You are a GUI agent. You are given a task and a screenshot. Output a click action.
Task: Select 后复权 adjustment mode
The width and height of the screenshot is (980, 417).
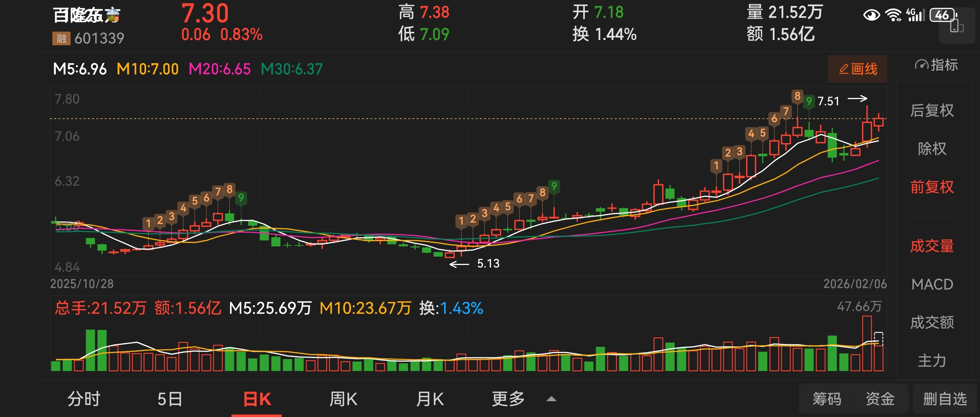click(932, 110)
